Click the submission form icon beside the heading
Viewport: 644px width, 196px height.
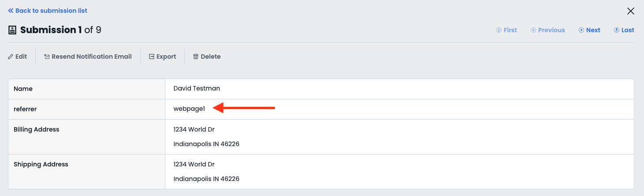pos(12,30)
